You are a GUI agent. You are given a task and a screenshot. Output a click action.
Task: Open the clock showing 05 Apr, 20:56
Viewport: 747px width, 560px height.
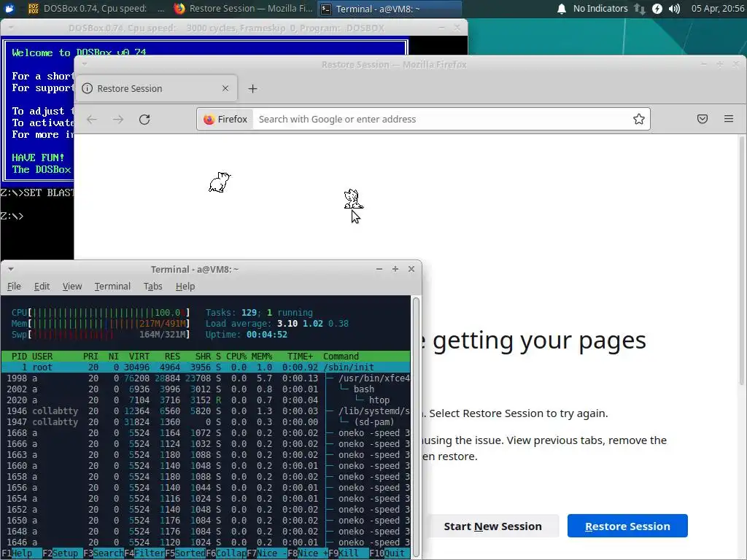pyautogui.click(x=718, y=9)
